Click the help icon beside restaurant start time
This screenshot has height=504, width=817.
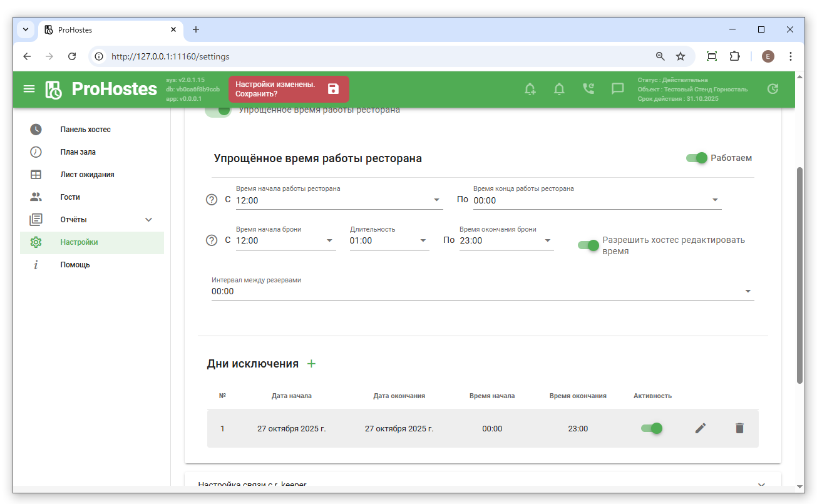pyautogui.click(x=212, y=200)
